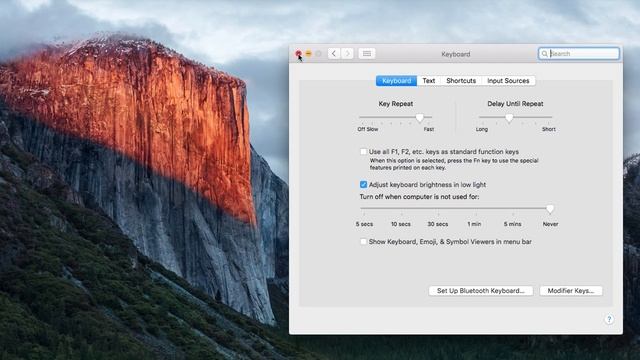Focus the Search input field
This screenshot has width=640, height=360.
pos(579,53)
